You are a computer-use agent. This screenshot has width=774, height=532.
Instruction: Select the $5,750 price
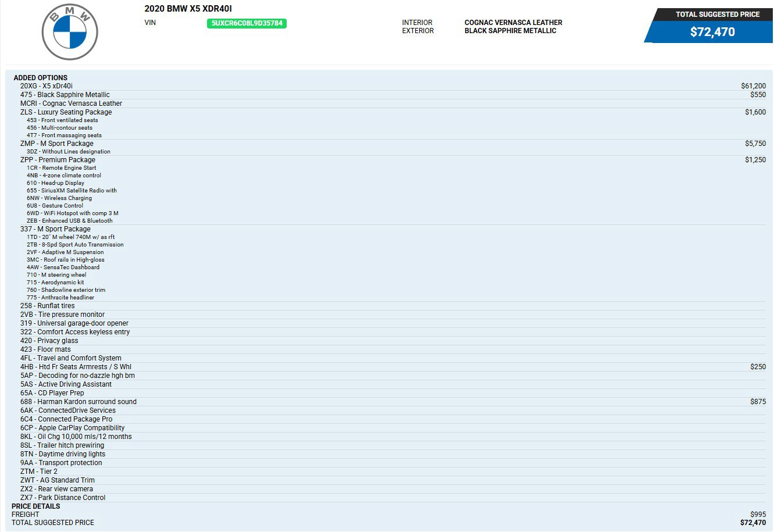755,144
